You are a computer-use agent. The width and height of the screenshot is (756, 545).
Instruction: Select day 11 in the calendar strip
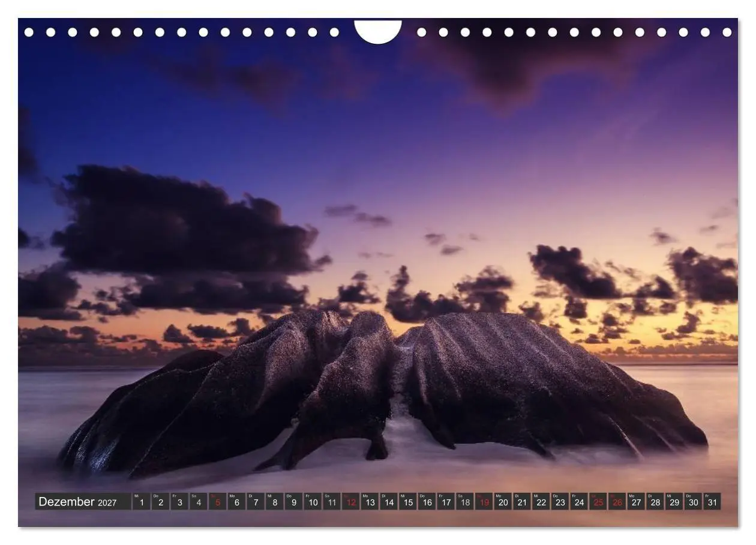point(332,502)
